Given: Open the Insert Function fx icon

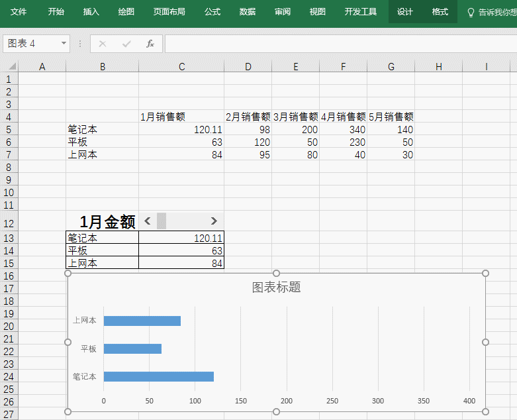Looking at the screenshot, I should [150, 44].
